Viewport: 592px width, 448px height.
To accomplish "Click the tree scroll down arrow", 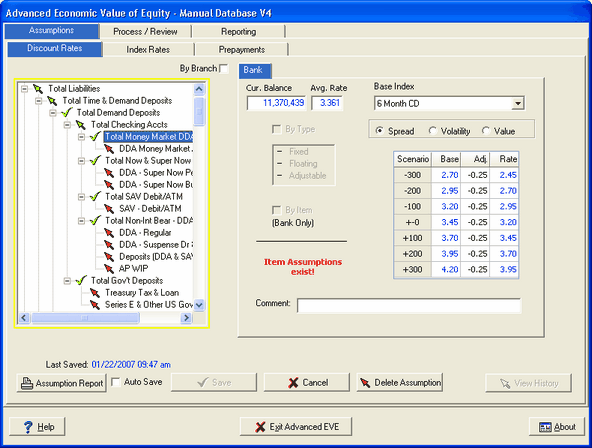I will point(199,305).
